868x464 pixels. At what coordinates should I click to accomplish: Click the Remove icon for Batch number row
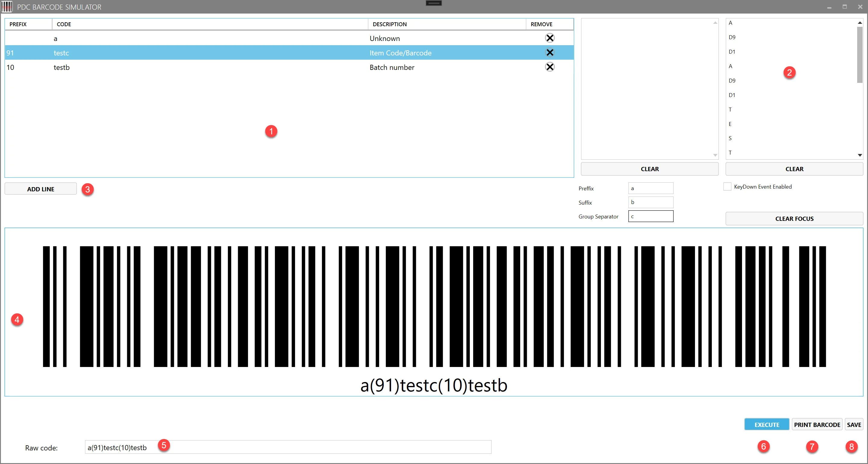click(549, 67)
